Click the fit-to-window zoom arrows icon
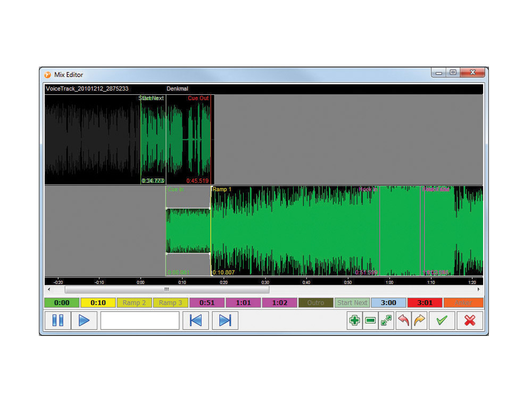This screenshot has height=403, width=532. point(386,320)
